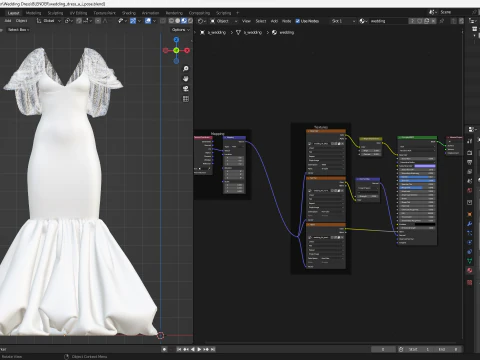Click the blue Z axis on navigation gizmo
This screenshot has width=480, height=360.
pos(176,40)
